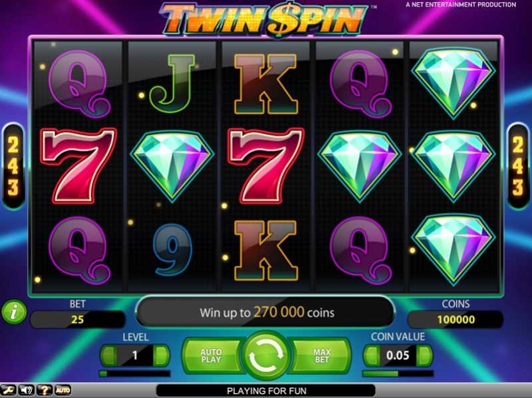Click the MAX BET button

322,355
